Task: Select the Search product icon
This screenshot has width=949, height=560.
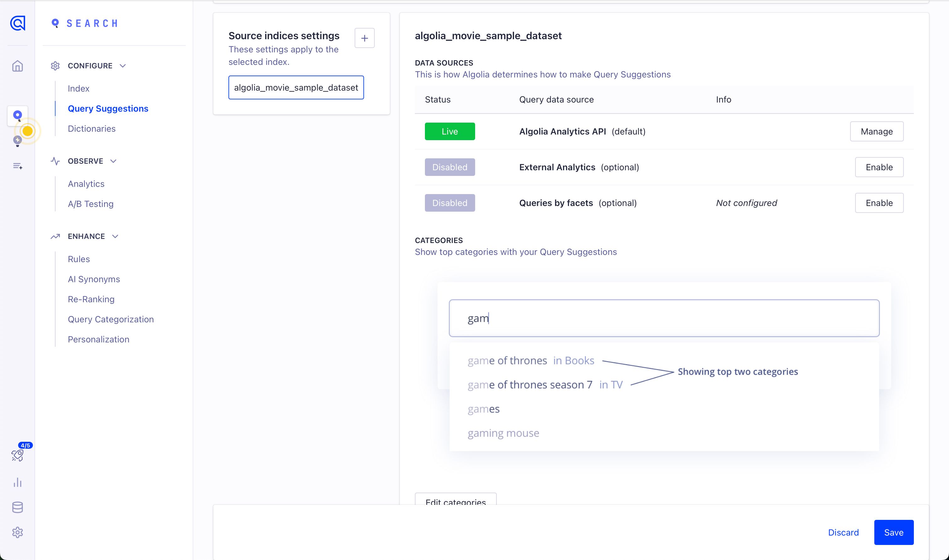Action: point(17,115)
